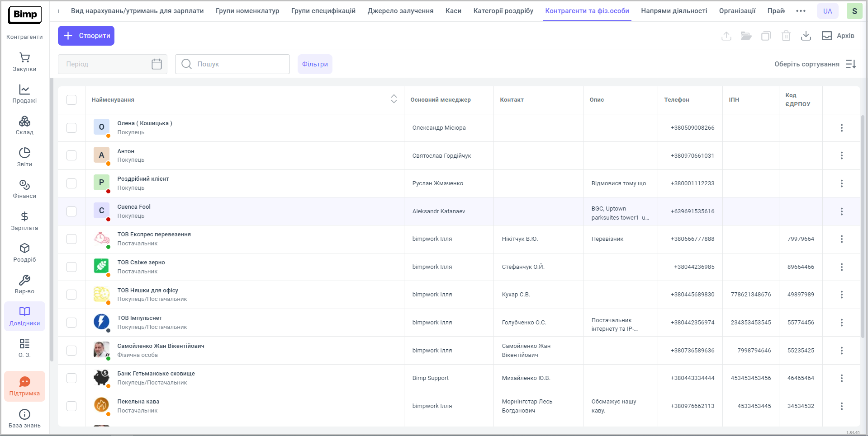Switch to the Організації tab
This screenshot has width=868, height=436.
(737, 11)
